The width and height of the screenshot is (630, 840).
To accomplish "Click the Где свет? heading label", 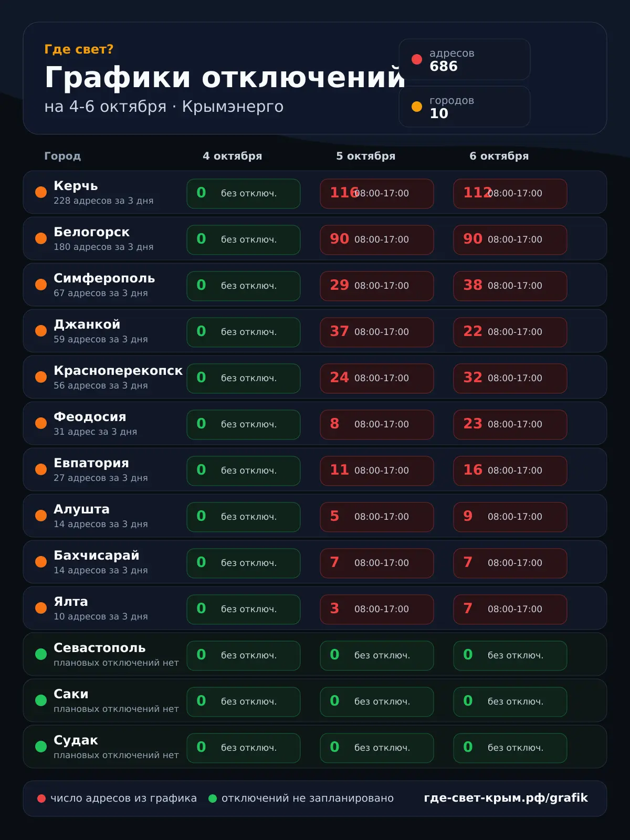I will (x=79, y=49).
